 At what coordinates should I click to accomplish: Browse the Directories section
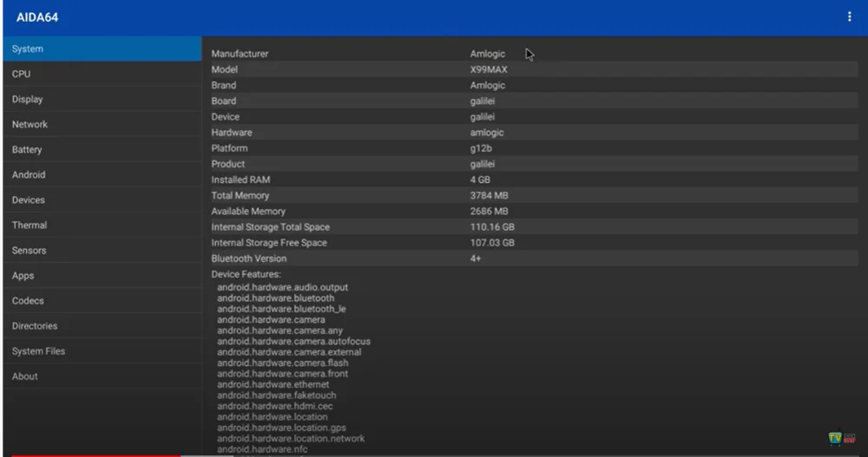[x=102, y=326]
